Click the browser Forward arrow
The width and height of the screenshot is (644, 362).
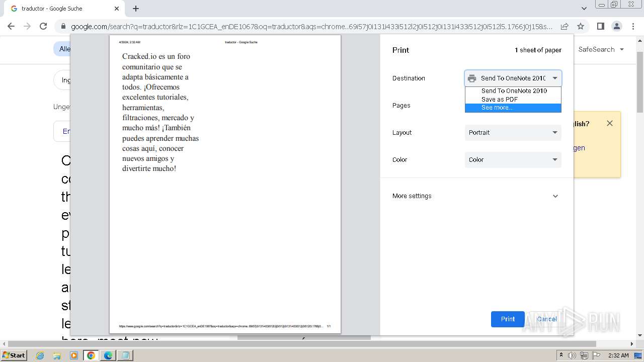click(27, 26)
